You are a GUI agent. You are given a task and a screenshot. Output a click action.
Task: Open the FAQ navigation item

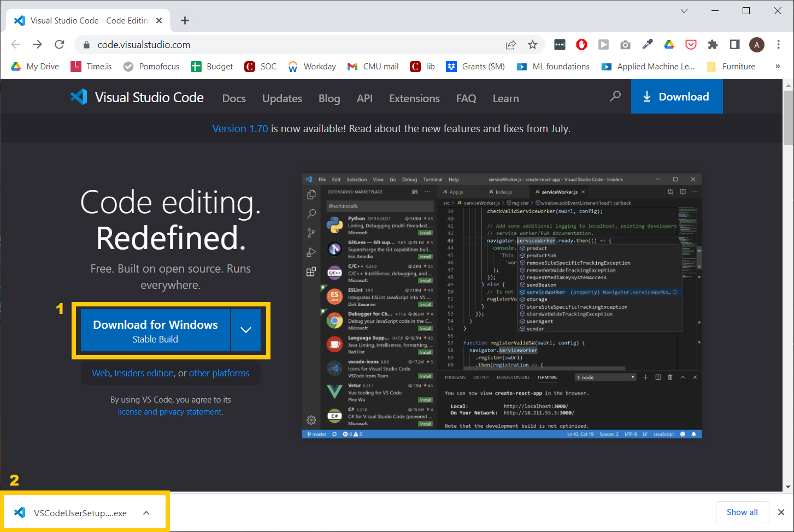466,98
